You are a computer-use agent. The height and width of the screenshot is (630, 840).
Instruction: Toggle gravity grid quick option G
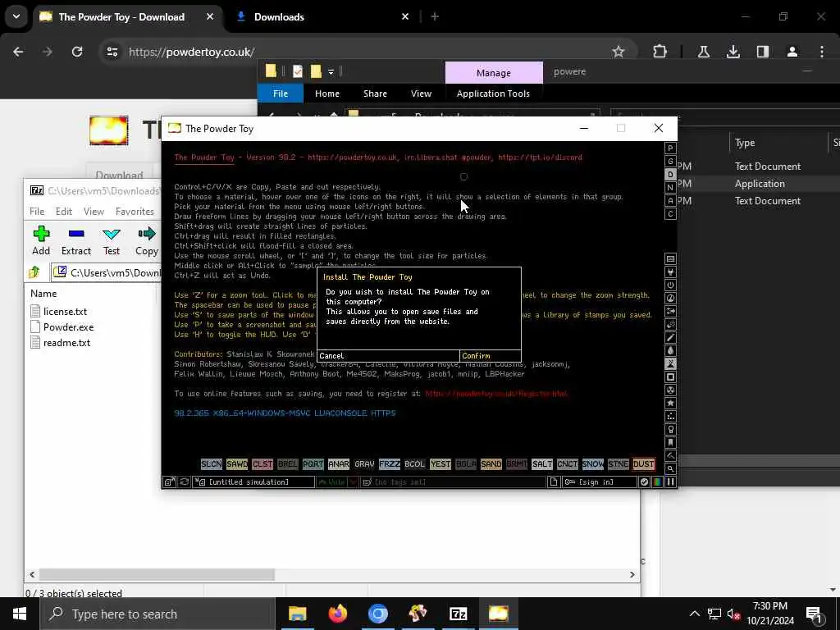point(670,162)
